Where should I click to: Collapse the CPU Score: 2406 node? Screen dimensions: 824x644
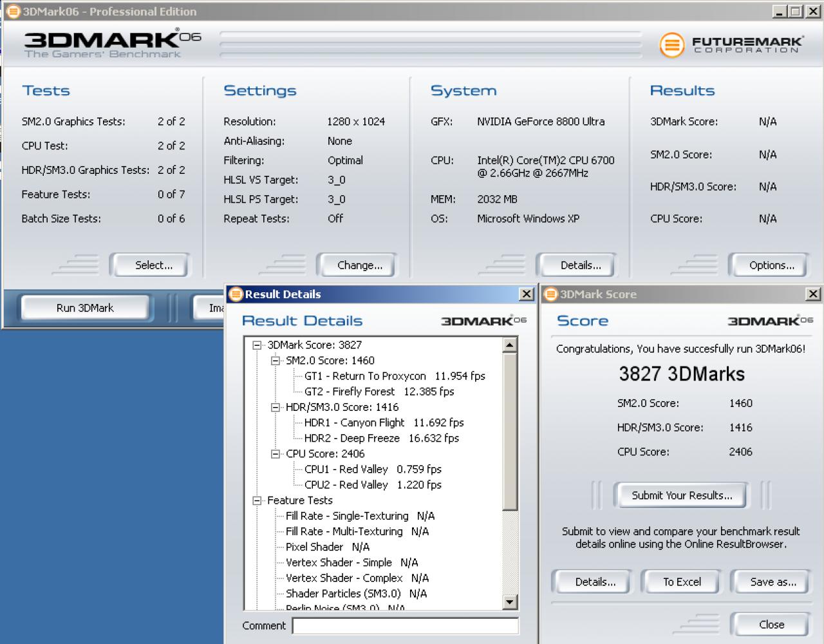click(276, 454)
